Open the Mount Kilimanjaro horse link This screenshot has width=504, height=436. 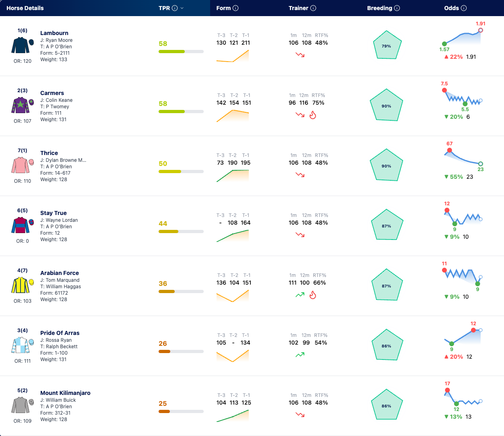65,393
